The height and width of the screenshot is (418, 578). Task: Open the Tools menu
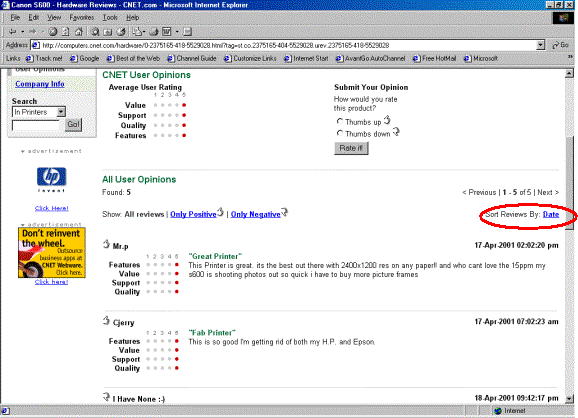110,17
